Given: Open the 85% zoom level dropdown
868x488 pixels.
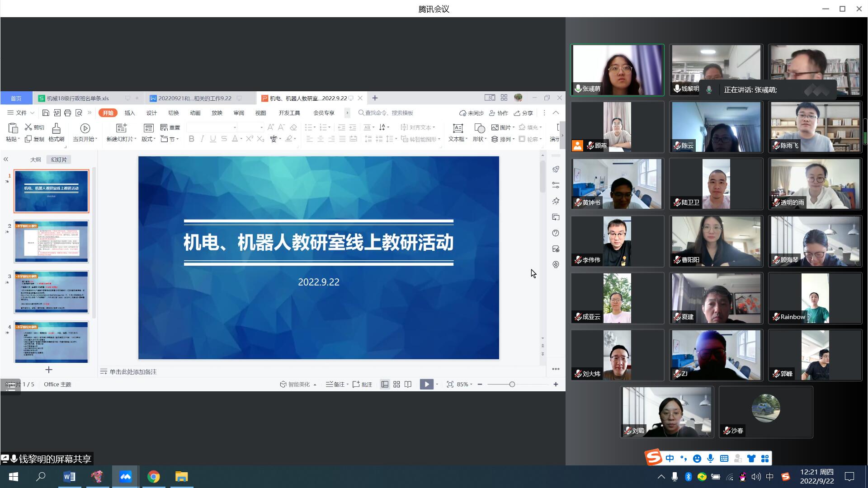Looking at the screenshot, I should (x=465, y=385).
